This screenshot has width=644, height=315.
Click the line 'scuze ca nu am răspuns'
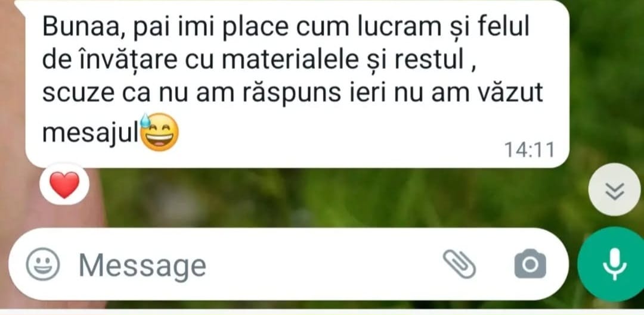coord(192,93)
